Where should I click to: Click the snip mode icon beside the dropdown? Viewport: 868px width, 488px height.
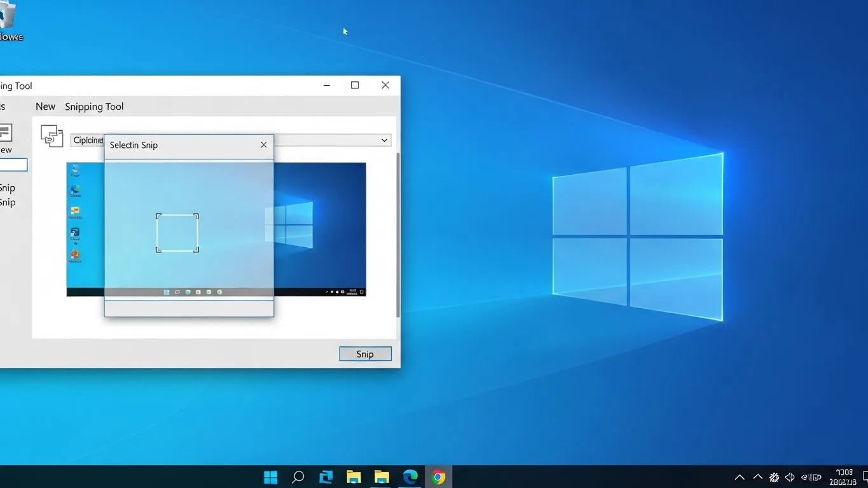coord(52,135)
